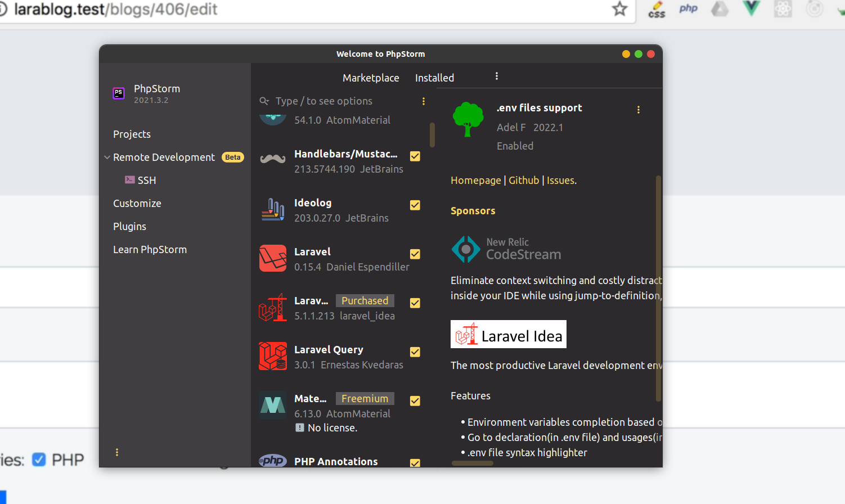
Task: Open the plugin Homepage link
Action: (475, 181)
